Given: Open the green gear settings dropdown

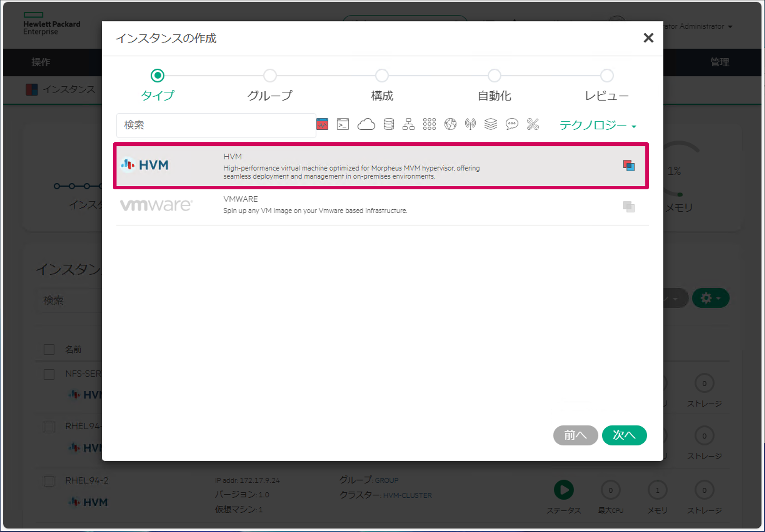Looking at the screenshot, I should (x=710, y=298).
